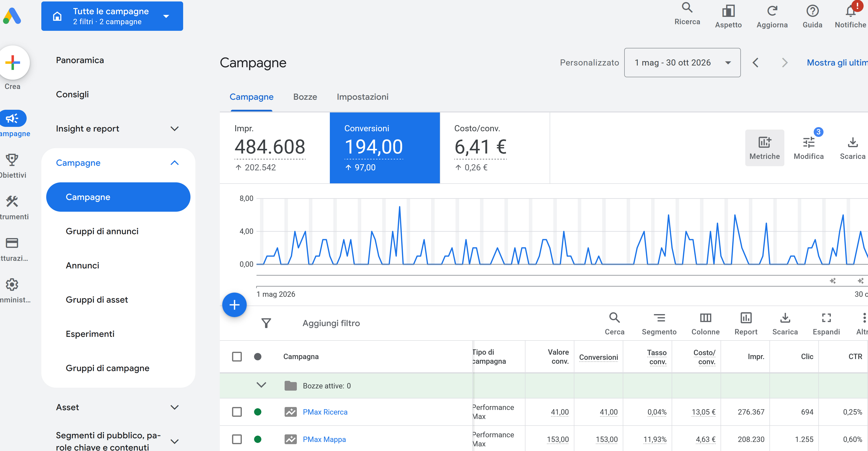Open the Tutte le campagne dropdown
868x451 pixels.
[112, 16]
